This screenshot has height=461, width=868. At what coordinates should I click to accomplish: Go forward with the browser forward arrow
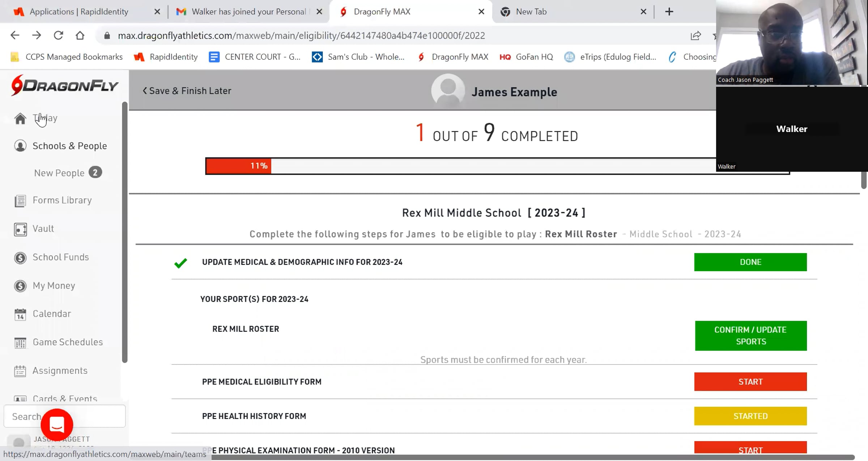(37, 35)
